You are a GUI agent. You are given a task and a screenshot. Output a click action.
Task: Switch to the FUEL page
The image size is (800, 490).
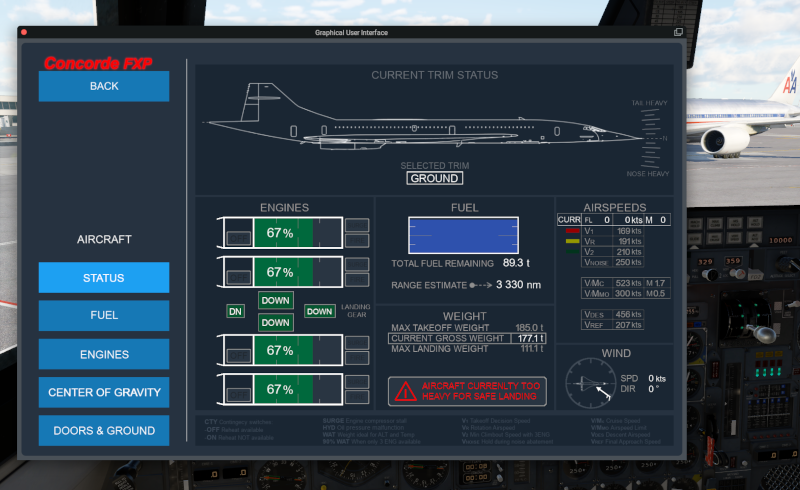104,315
